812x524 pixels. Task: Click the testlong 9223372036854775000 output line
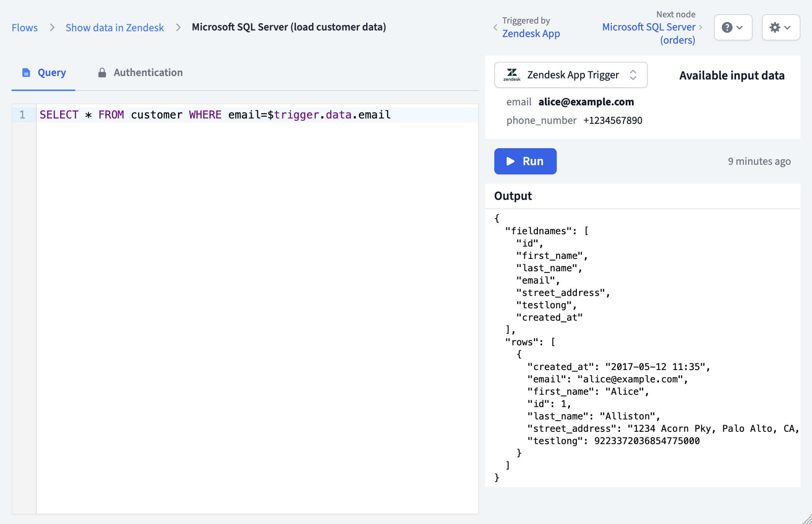(613, 441)
